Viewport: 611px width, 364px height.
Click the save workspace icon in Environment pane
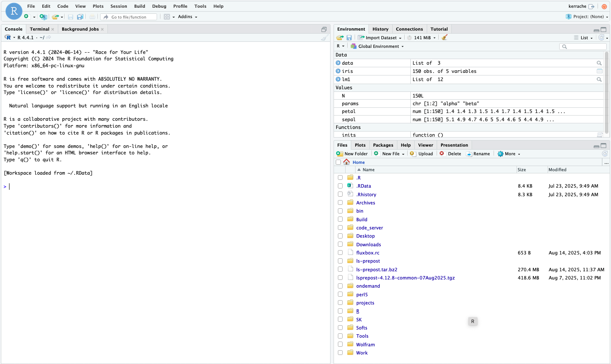349,38
